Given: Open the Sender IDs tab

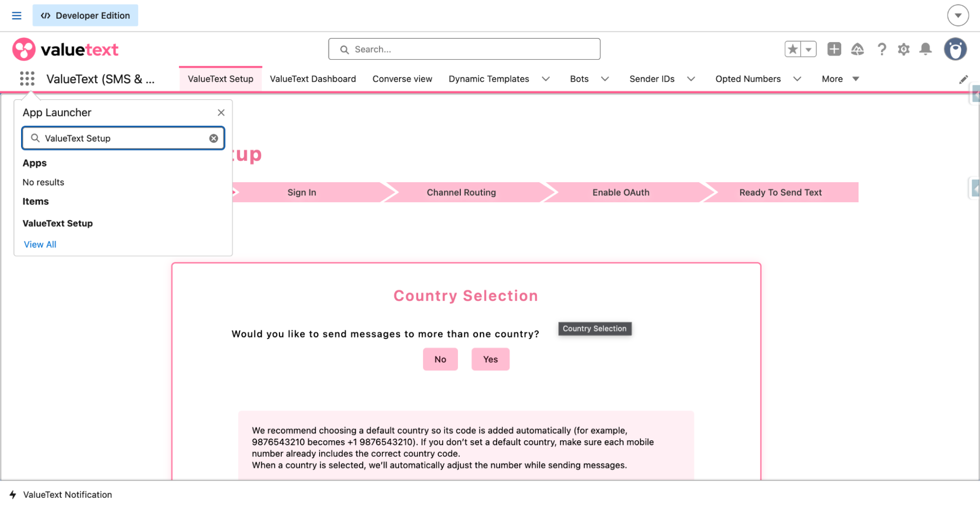Looking at the screenshot, I should pos(652,79).
